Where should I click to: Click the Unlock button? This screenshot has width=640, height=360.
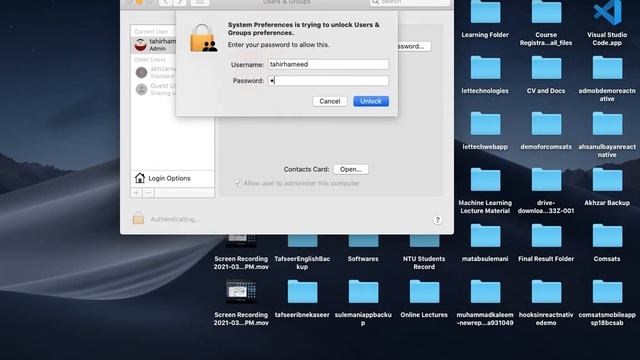(x=371, y=101)
